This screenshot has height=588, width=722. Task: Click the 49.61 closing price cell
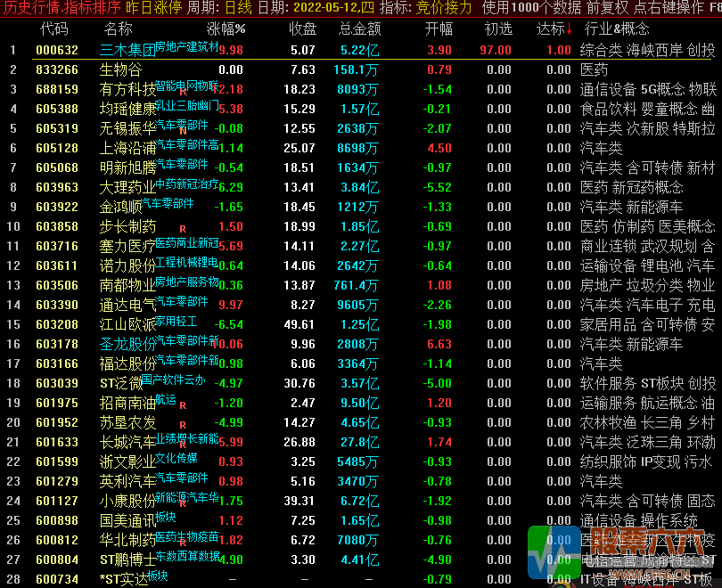(299, 324)
